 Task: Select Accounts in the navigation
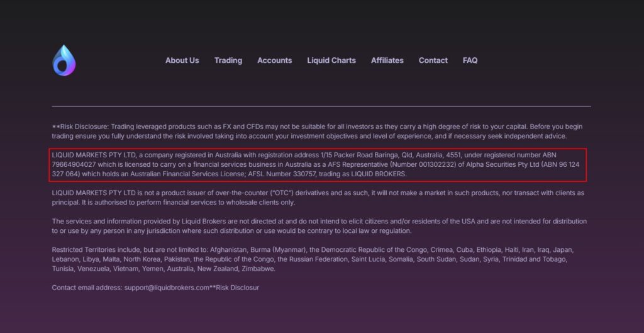point(274,60)
